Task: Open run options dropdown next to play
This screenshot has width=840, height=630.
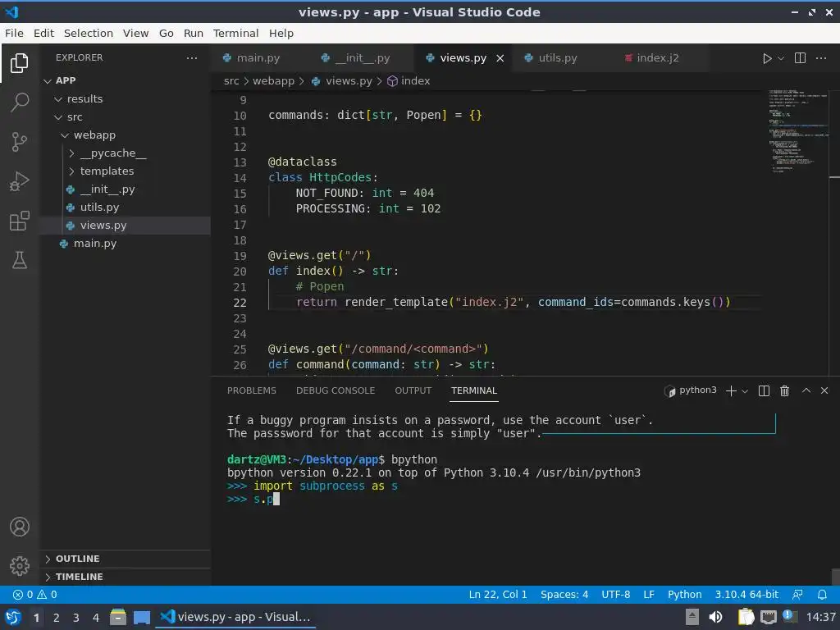Action: point(781,58)
